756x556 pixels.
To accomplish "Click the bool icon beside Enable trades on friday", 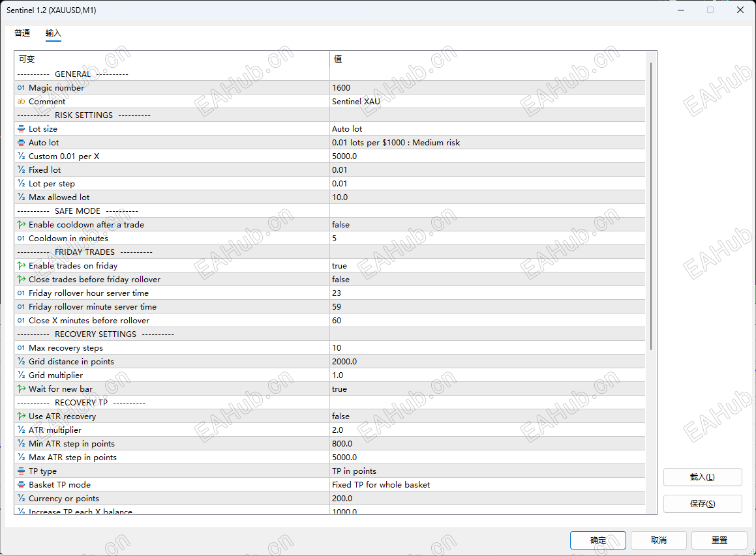I will (x=22, y=265).
